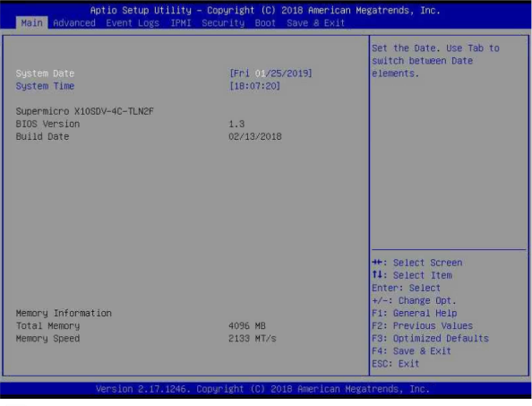Switch to Save & Exit tab

315,23
